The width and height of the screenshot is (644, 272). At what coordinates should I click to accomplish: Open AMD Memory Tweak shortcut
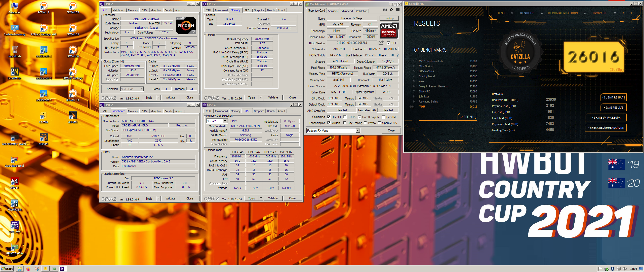(x=14, y=139)
